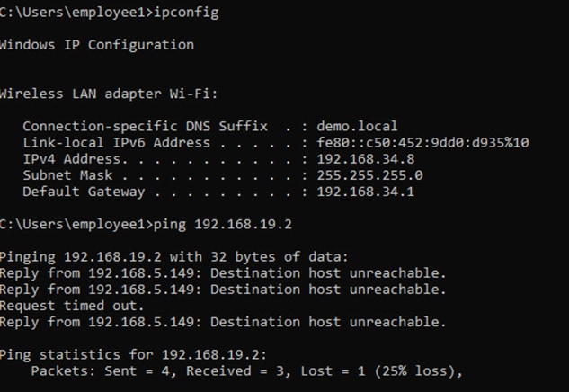Click the Ping statistics for 192.168.19.2 line
Viewport: 569px width, 392px height.
pyautogui.click(x=133, y=354)
